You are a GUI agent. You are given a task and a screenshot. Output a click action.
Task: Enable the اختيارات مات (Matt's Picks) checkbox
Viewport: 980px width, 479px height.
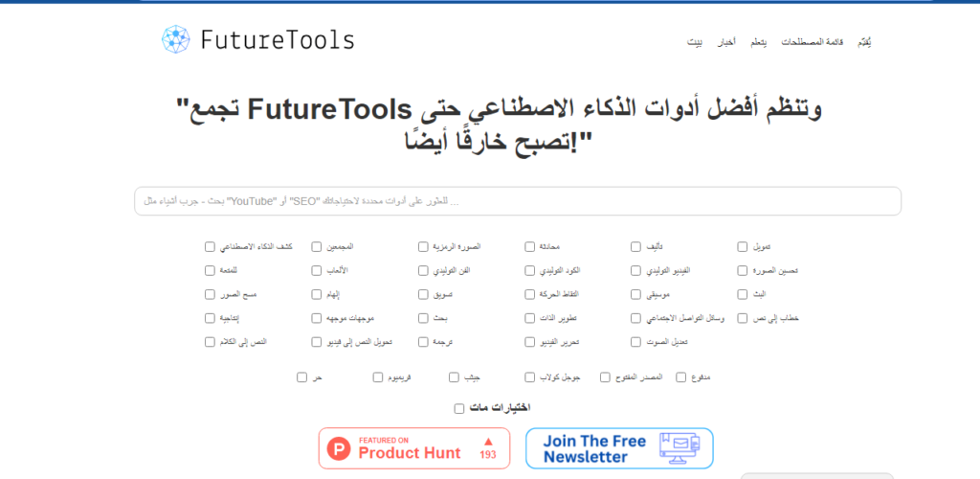[459, 408]
